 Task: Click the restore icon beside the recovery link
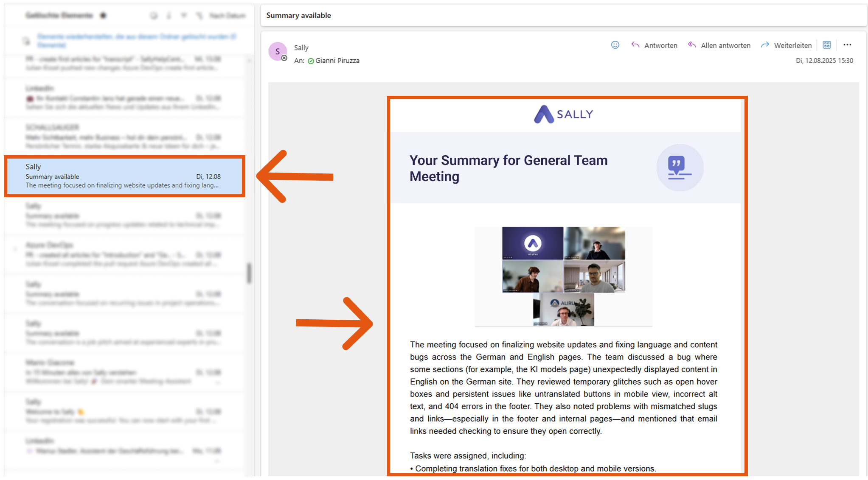[x=27, y=41]
